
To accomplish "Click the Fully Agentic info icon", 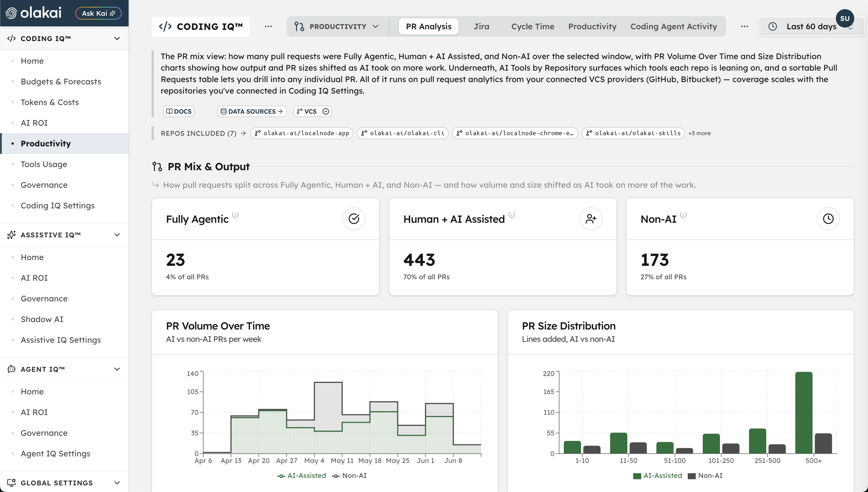I will (235, 215).
